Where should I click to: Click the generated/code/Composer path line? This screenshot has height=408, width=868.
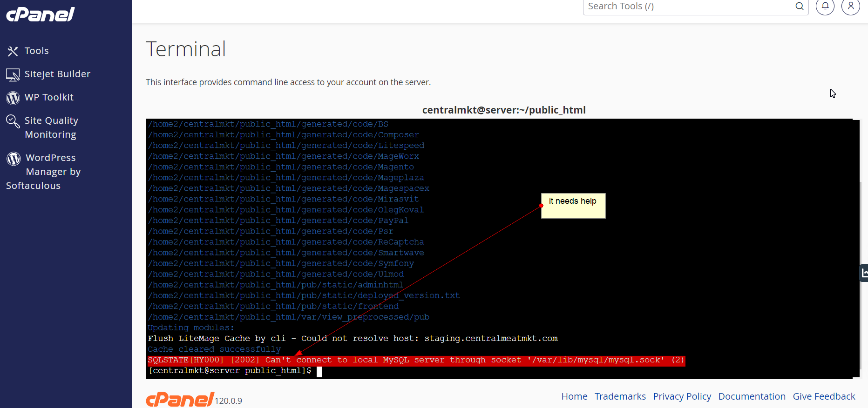pos(283,135)
